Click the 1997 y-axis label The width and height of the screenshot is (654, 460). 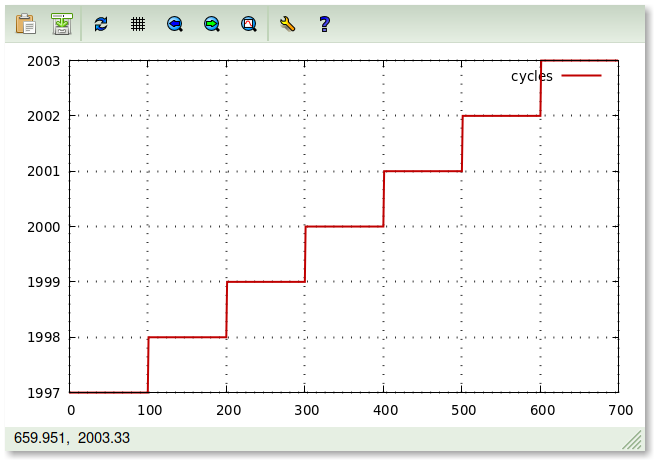coord(44,393)
